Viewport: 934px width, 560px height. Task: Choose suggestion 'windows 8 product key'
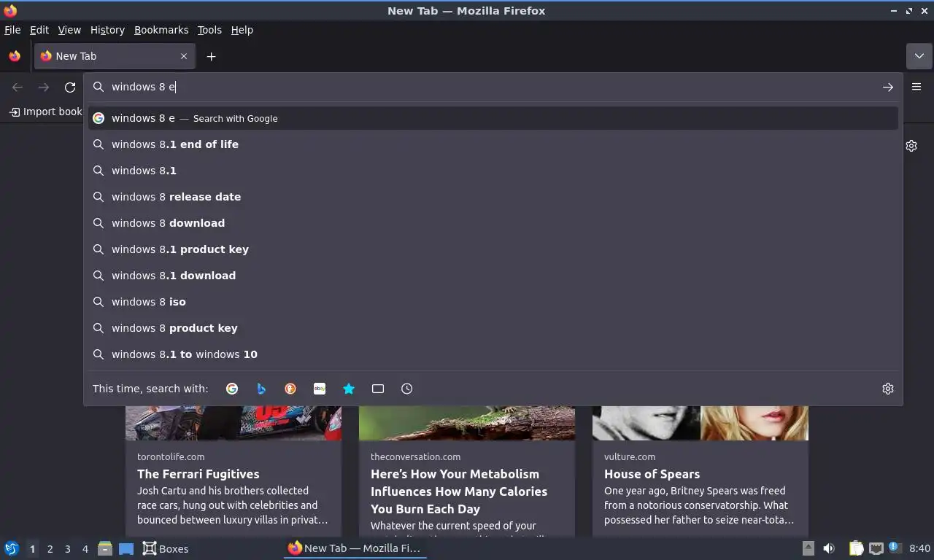493,328
